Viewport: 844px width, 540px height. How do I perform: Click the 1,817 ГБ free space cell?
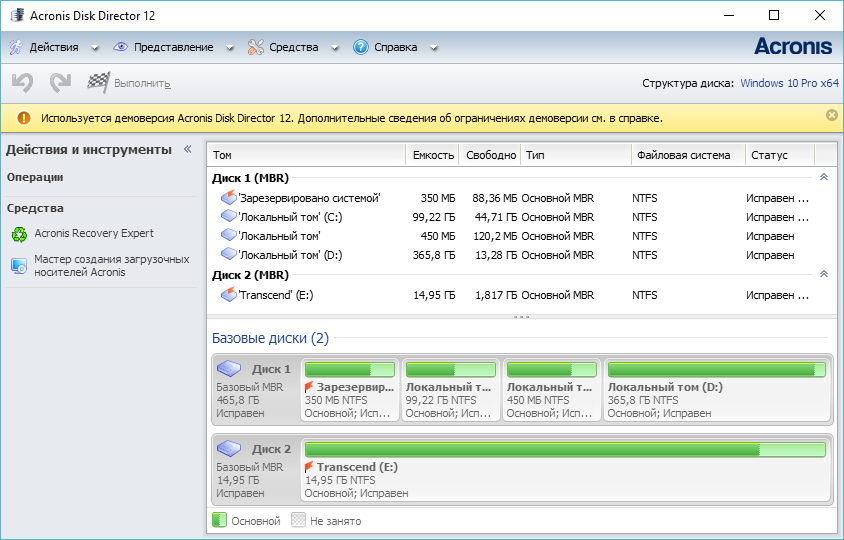tap(495, 295)
